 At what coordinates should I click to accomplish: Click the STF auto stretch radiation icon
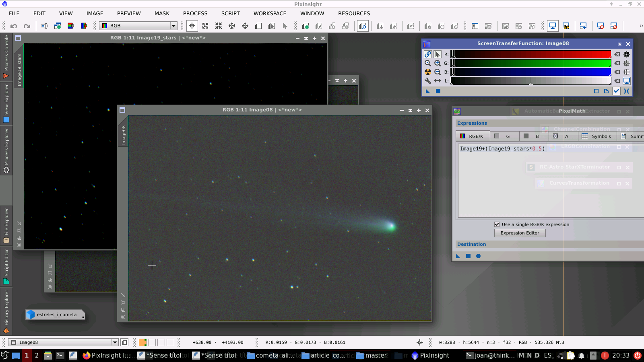coord(427,72)
